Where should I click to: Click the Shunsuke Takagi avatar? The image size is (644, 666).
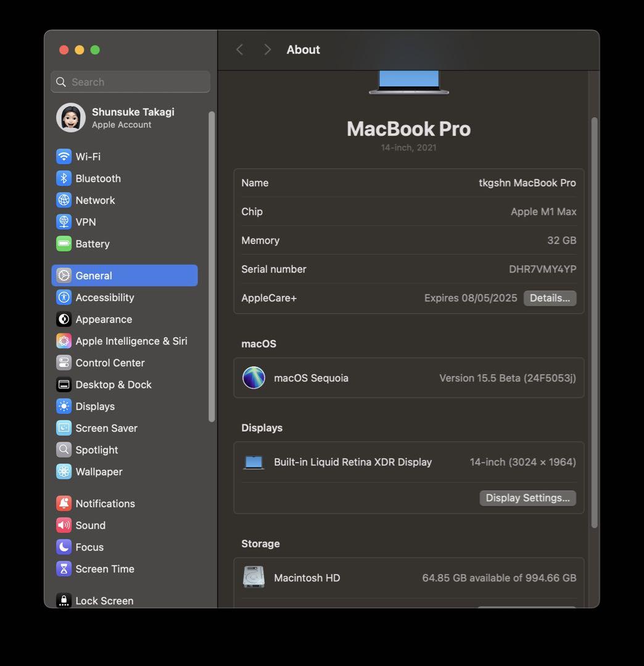[x=71, y=118]
